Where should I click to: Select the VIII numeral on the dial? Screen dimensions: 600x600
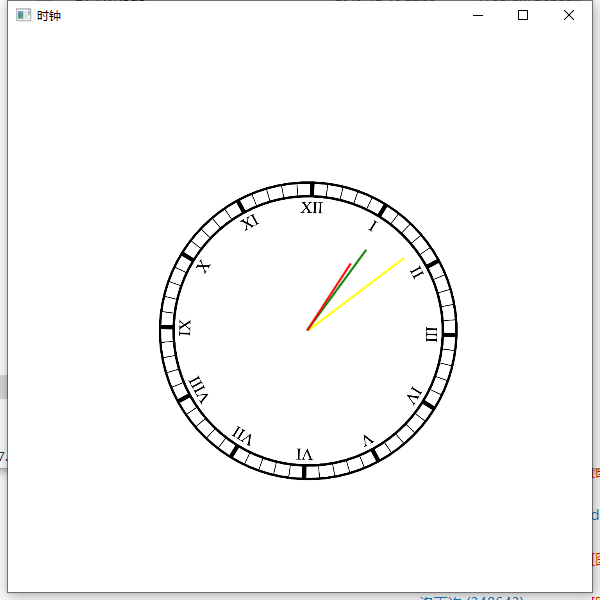(199, 390)
